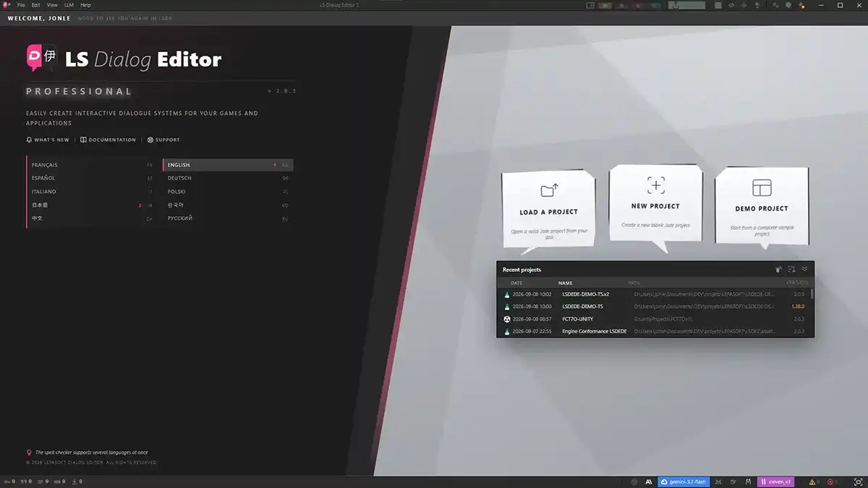Select Français language
This screenshot has width=868, height=488.
click(92, 165)
